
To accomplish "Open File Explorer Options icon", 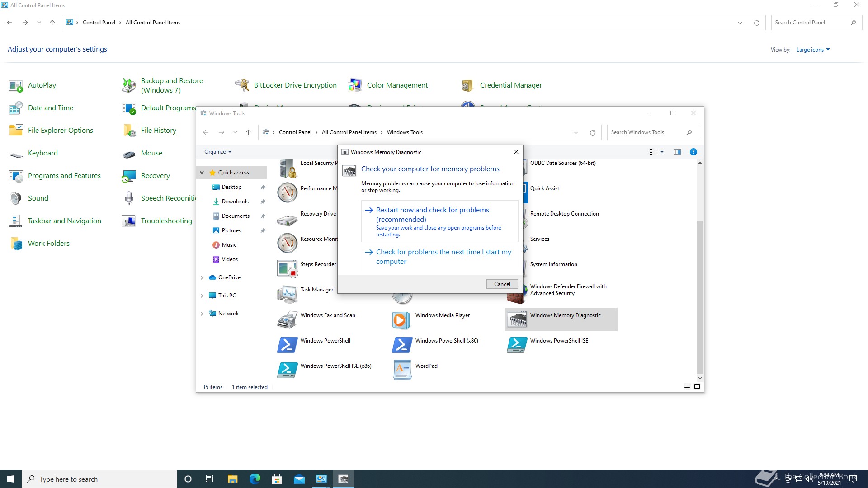I will (x=16, y=131).
